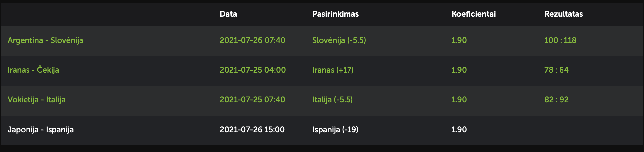Click the Koeficientai column header
Screen dimensions: 644x152
pyautogui.click(x=474, y=14)
